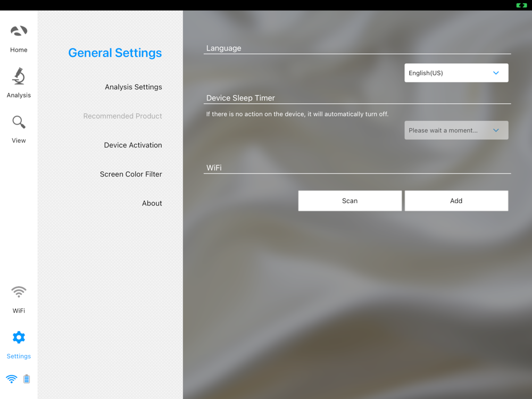The height and width of the screenshot is (399, 532).
Task: Open the About section
Action: [x=152, y=203]
